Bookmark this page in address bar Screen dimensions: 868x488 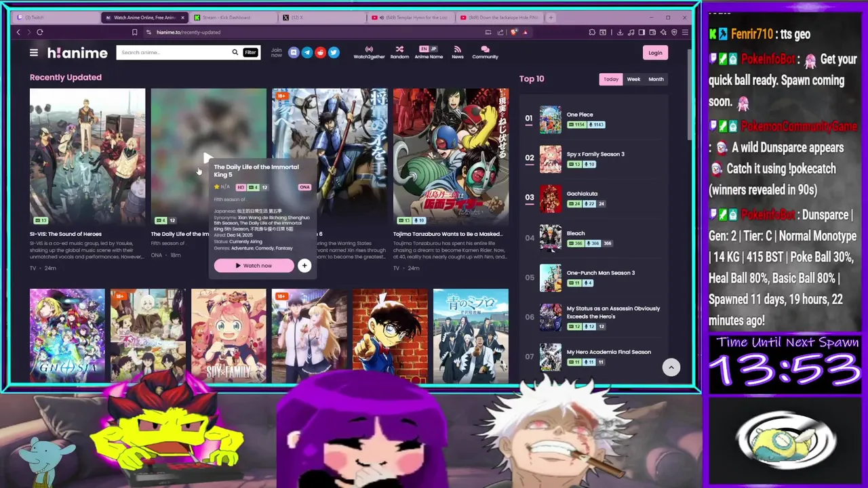134,32
